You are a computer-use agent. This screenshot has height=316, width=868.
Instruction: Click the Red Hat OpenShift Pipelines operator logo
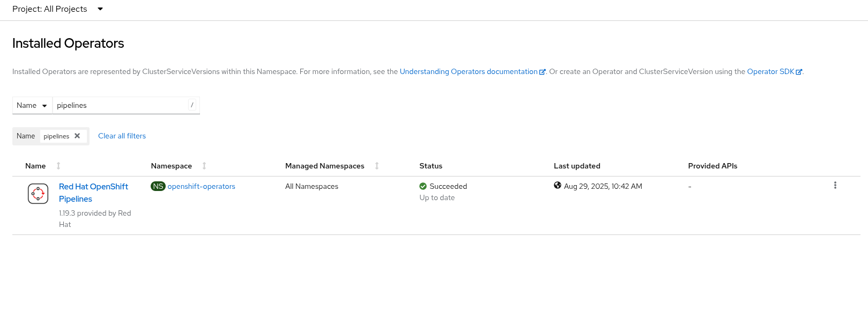(x=38, y=194)
